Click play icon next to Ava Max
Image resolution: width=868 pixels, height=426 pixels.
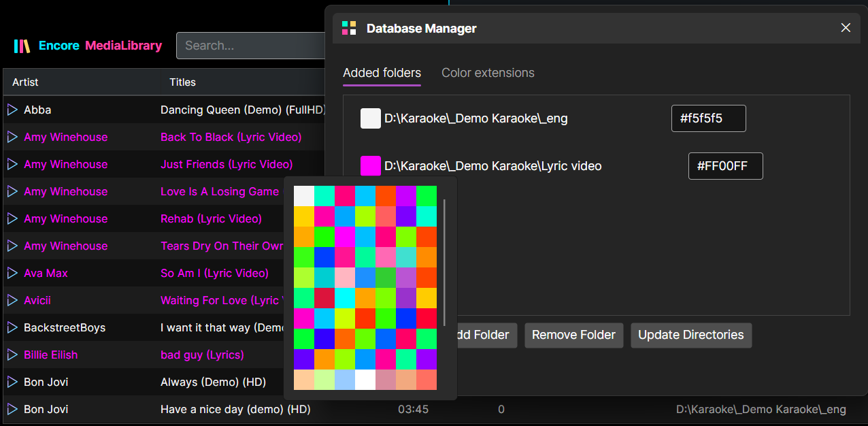pos(12,273)
